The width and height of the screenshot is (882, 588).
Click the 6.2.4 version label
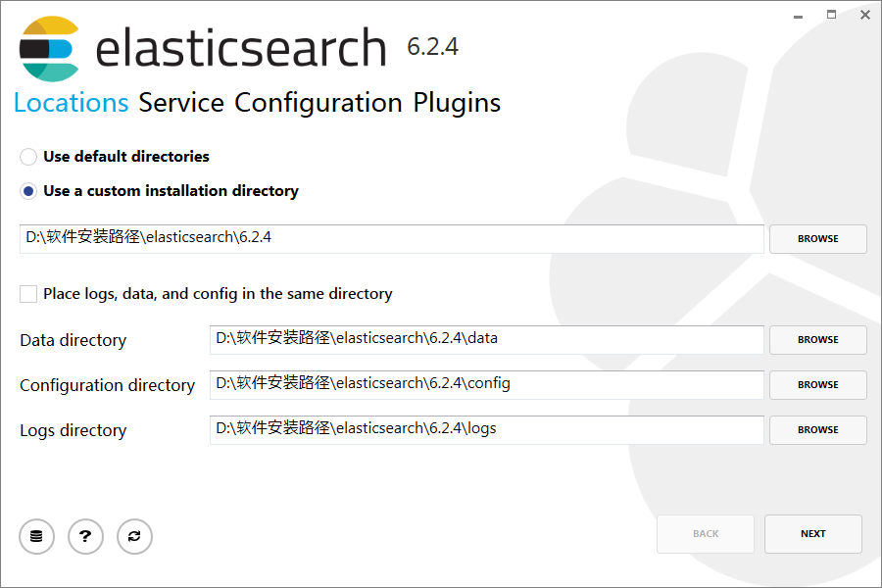[x=432, y=47]
